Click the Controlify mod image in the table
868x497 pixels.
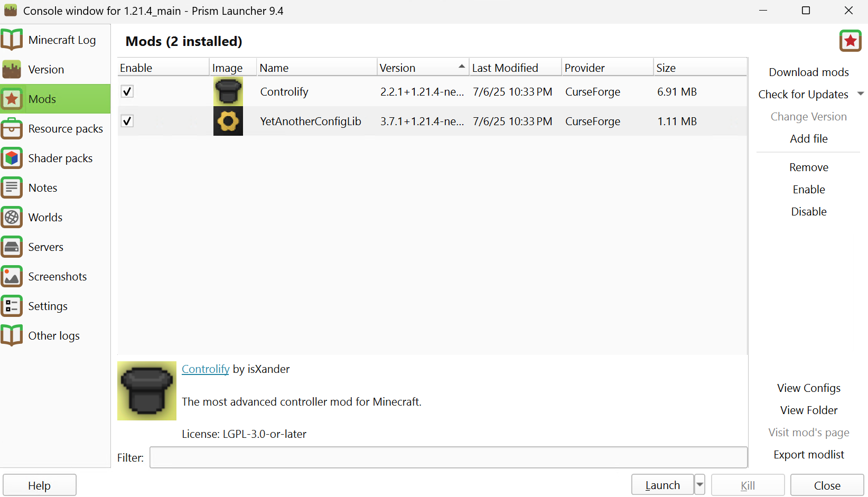click(228, 91)
